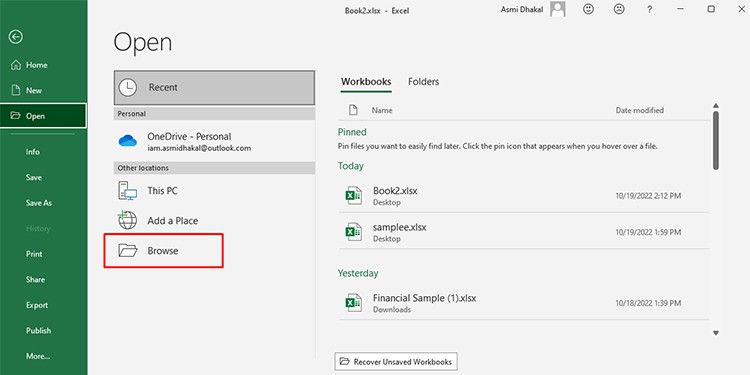Open the Info page
Image resolution: width=750 pixels, height=375 pixels.
(x=43, y=152)
